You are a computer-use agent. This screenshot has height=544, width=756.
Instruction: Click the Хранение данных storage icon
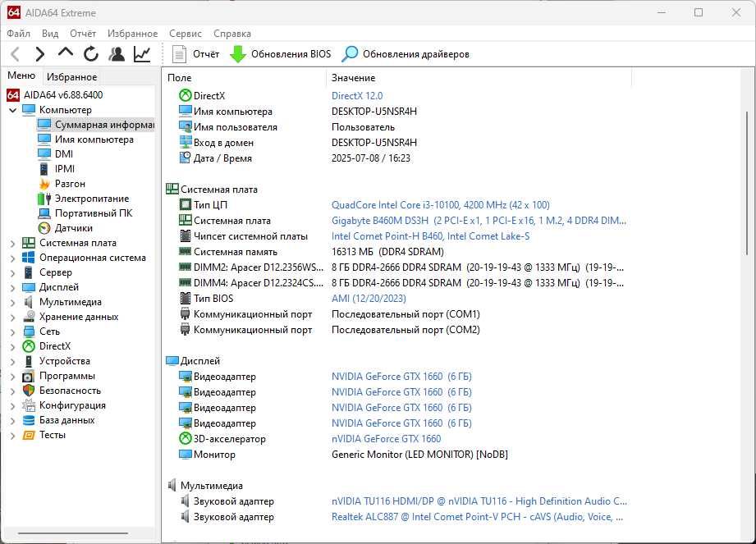[x=29, y=317]
